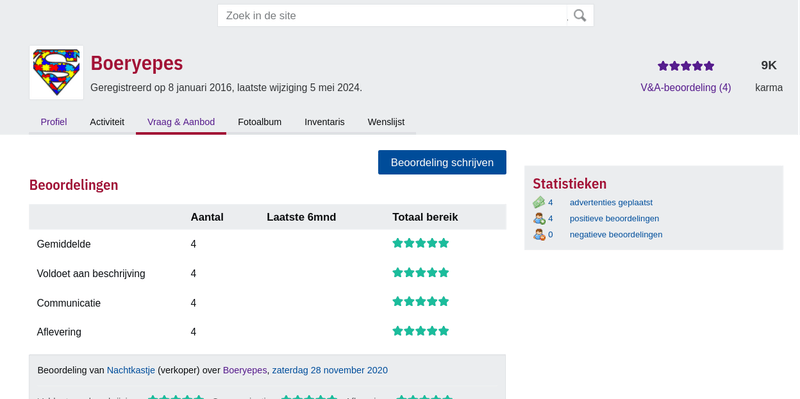
Task: Click the Communicatie row green stars
Action: 420,302
